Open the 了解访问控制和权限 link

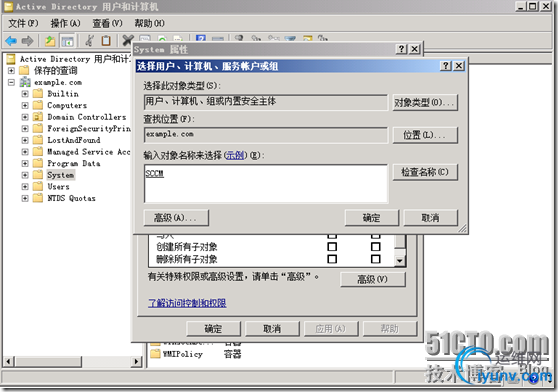(187, 303)
